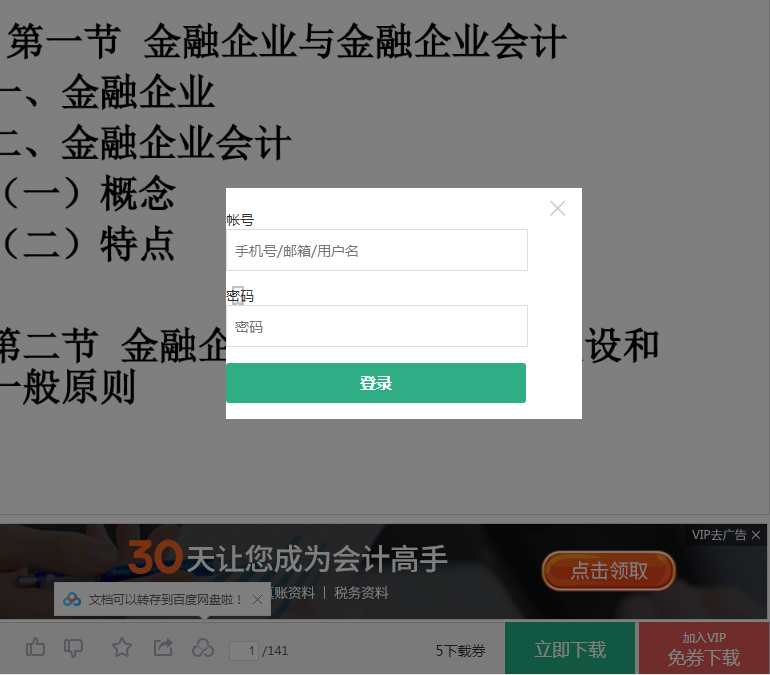Click the Baidu Netdisk logo in tooltip

[72, 599]
